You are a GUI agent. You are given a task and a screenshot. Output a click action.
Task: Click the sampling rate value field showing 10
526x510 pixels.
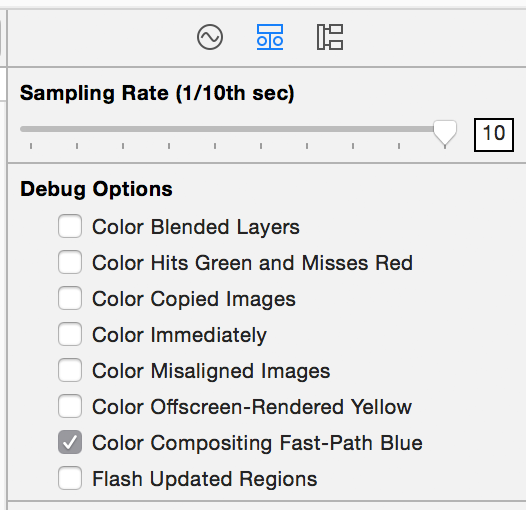click(x=494, y=135)
